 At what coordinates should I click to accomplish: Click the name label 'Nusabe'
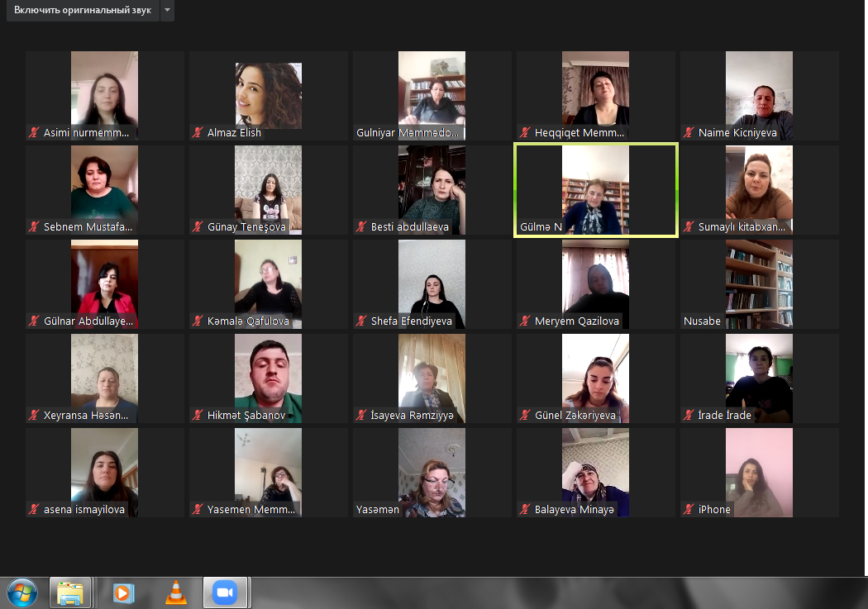[702, 321]
